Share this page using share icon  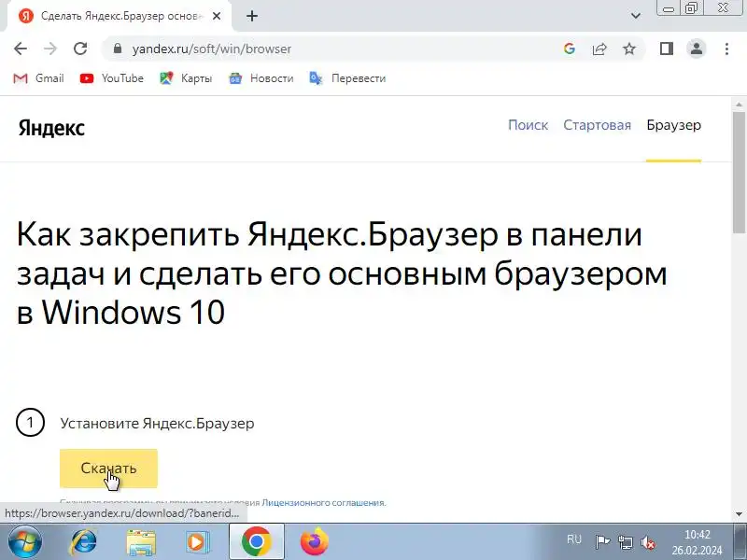click(x=599, y=49)
